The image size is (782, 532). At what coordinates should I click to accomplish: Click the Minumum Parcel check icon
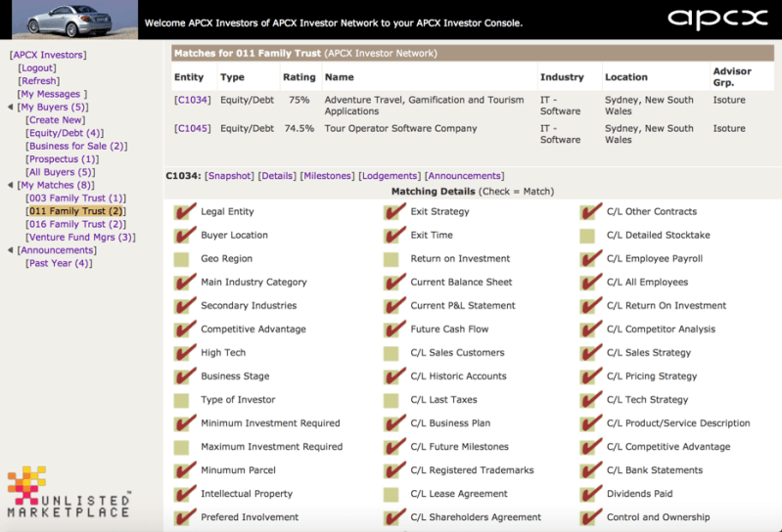pyautogui.click(x=185, y=469)
